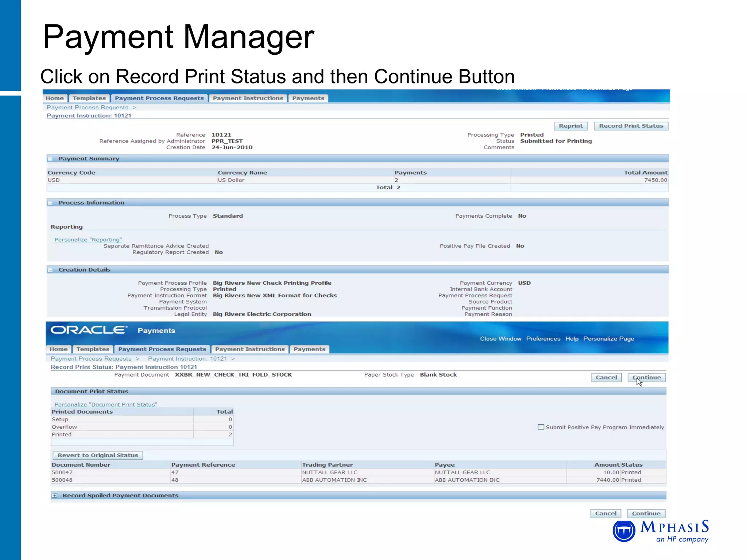The image size is (747, 560).
Task: Click the bottom Cancel button
Action: click(x=606, y=514)
